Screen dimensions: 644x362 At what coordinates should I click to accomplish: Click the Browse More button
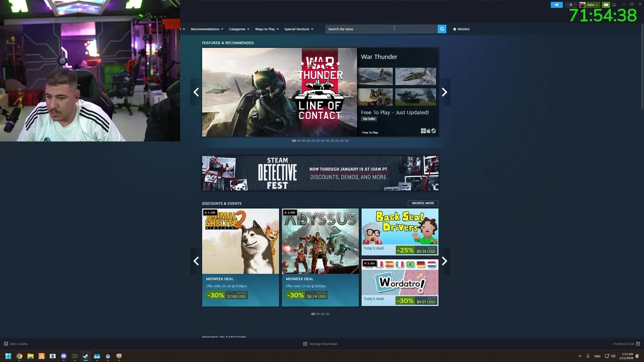pyautogui.click(x=423, y=203)
